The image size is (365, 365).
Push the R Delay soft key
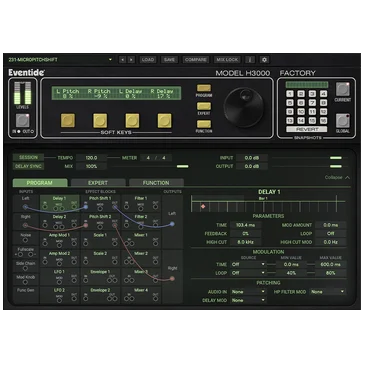click(x=164, y=120)
